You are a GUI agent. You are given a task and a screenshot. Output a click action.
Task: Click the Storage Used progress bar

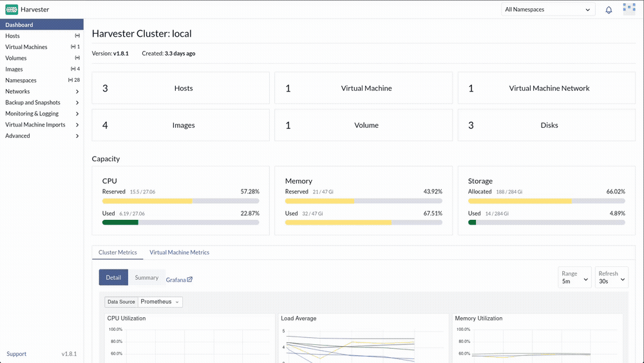click(x=547, y=222)
